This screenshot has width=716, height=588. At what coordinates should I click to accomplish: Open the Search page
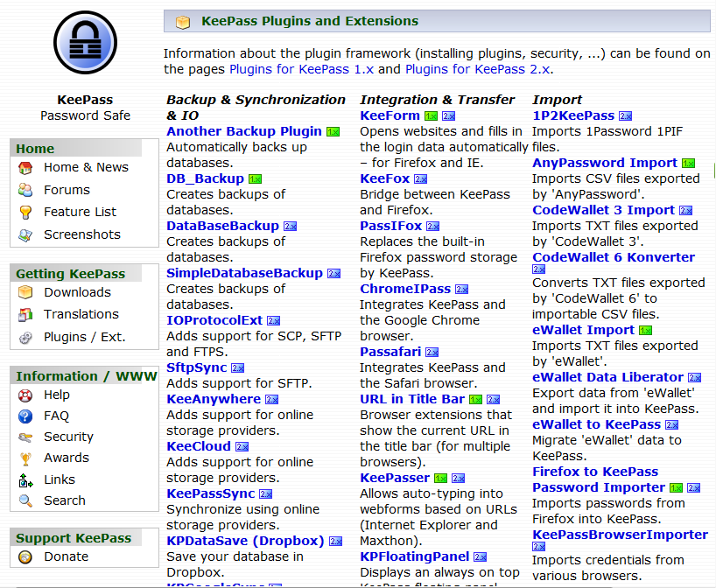(x=65, y=500)
